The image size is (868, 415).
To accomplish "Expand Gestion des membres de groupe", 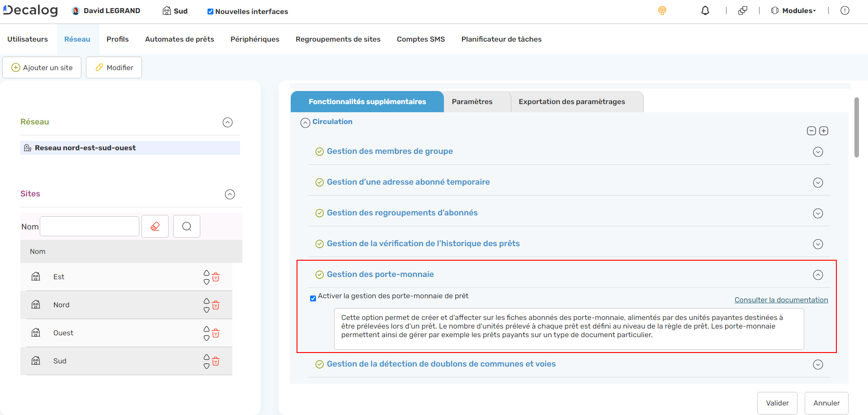I will [818, 152].
